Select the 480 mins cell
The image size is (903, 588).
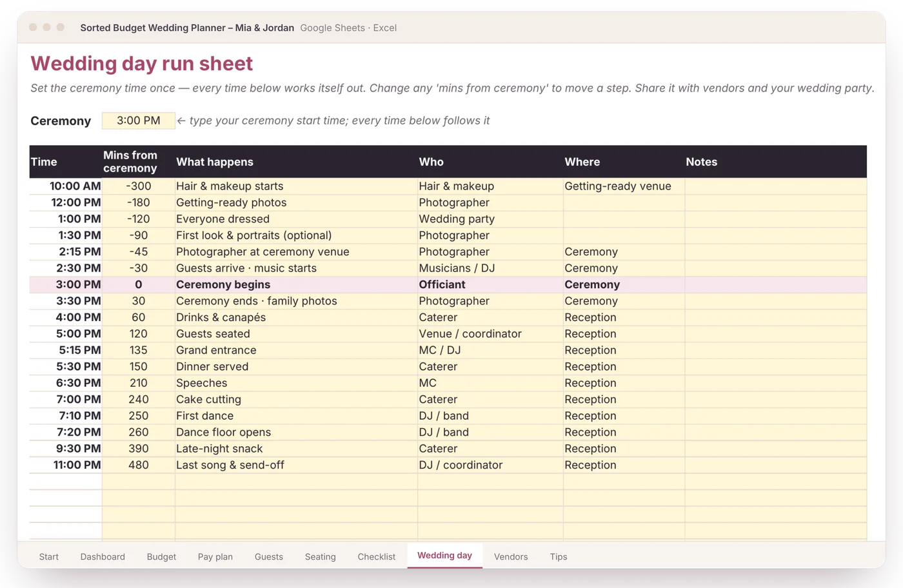click(x=139, y=465)
